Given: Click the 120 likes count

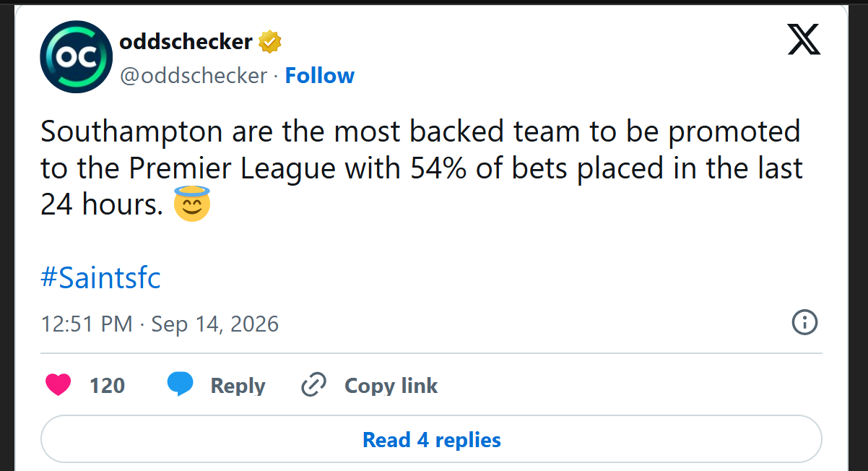Looking at the screenshot, I should click(x=107, y=386).
